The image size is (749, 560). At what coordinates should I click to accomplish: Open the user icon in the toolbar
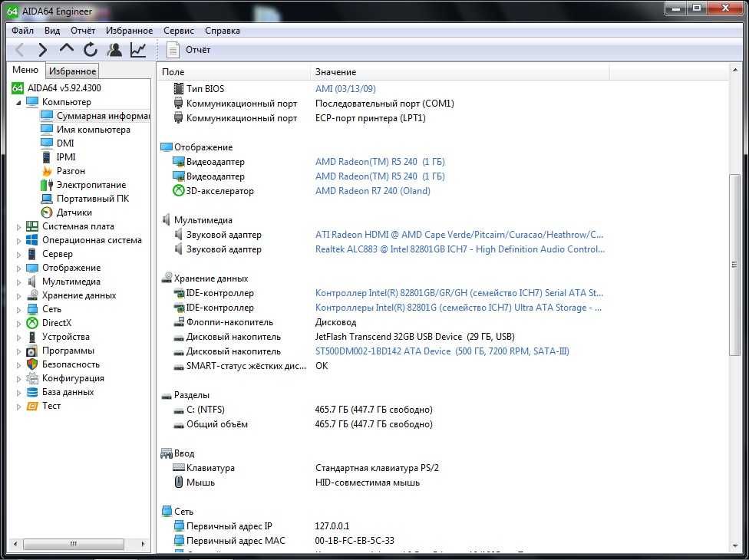pyautogui.click(x=114, y=50)
